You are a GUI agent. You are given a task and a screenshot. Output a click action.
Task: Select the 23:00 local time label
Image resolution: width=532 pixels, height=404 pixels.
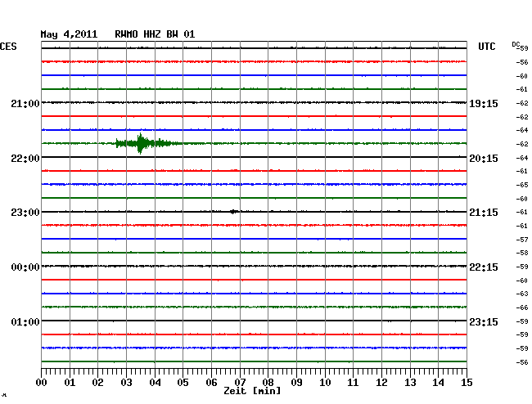click(x=25, y=213)
